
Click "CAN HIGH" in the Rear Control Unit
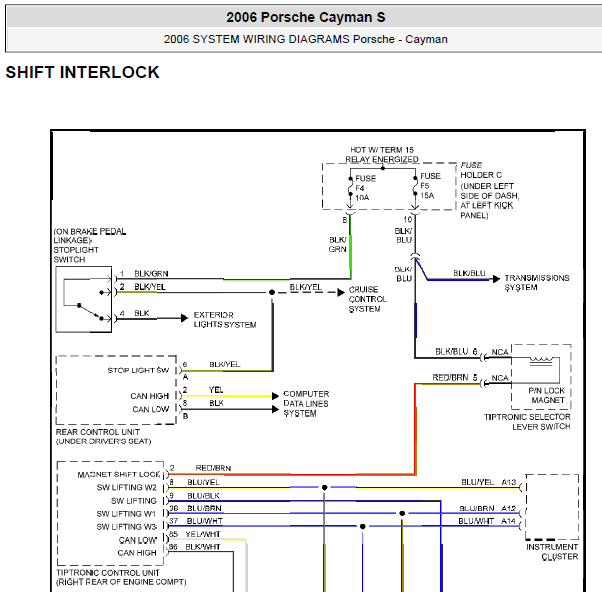(149, 396)
